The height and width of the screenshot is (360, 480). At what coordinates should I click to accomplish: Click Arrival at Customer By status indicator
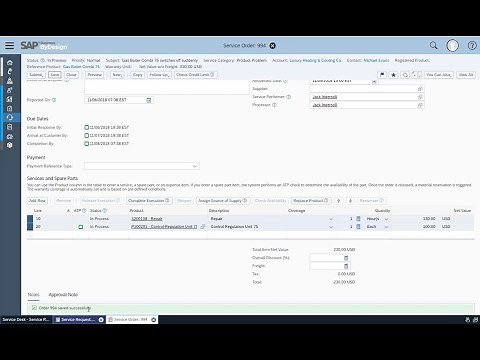coord(87,135)
